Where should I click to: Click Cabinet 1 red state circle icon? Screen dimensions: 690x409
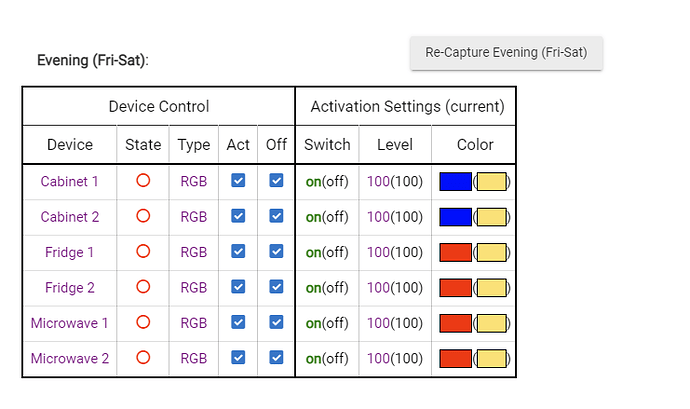[x=143, y=181]
